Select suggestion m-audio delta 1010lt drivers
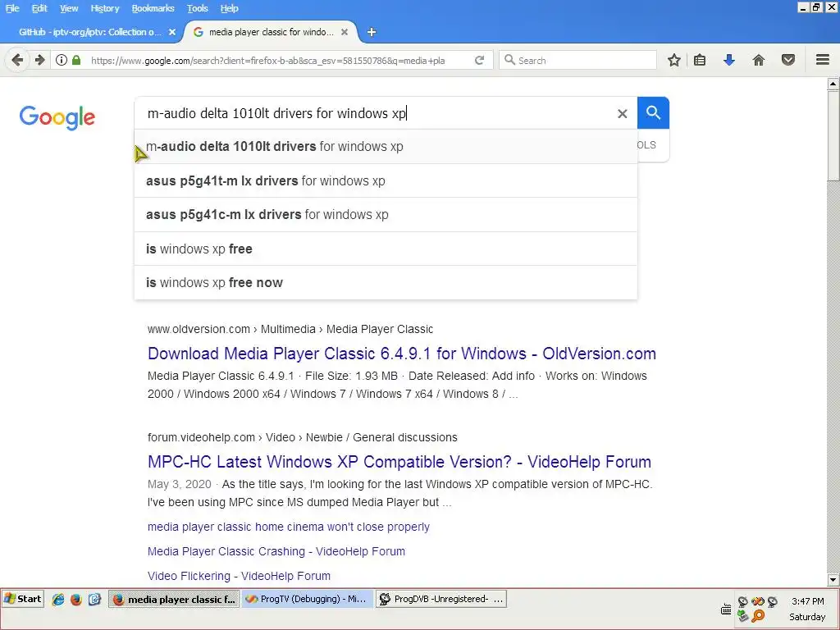840x630 pixels. point(386,146)
